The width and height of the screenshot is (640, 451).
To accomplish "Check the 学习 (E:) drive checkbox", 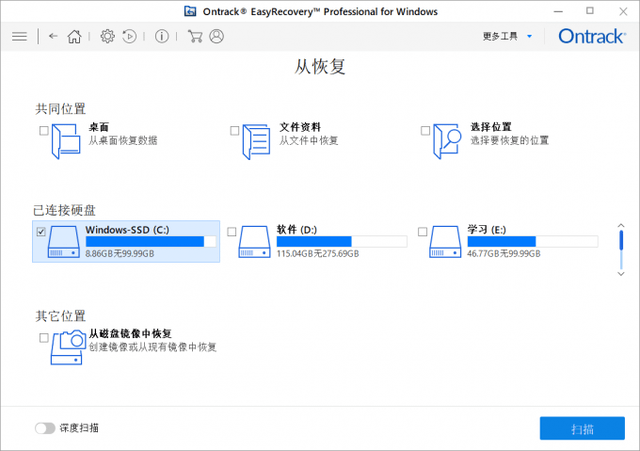I will (x=422, y=231).
